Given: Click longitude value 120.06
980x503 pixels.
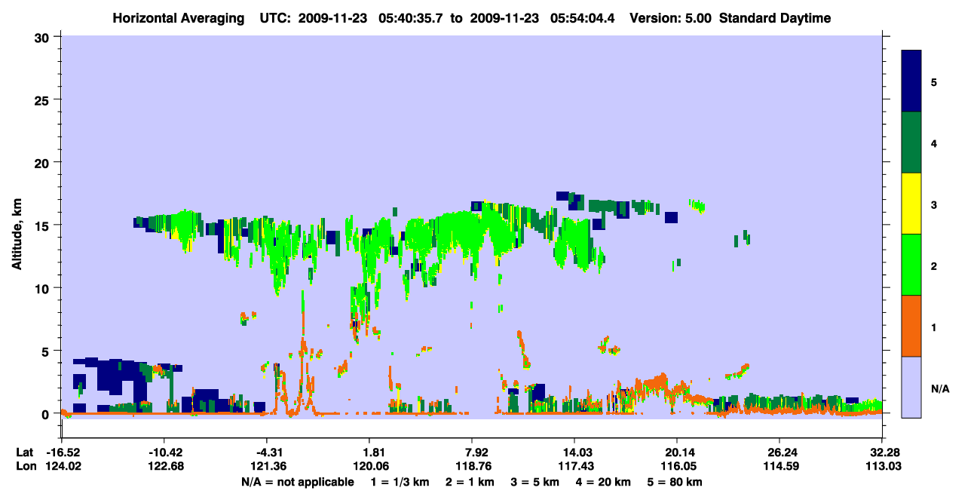Looking at the screenshot, I should click(369, 466).
